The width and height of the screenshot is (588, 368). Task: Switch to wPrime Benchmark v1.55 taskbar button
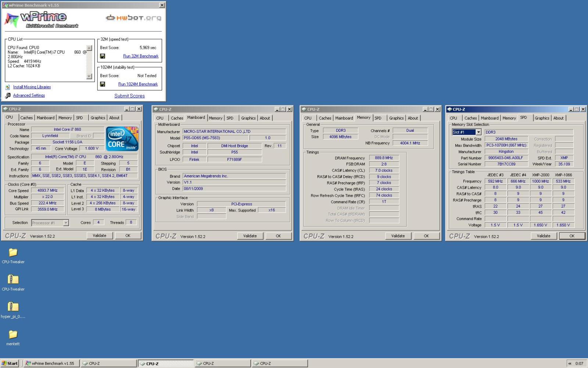coord(51,363)
